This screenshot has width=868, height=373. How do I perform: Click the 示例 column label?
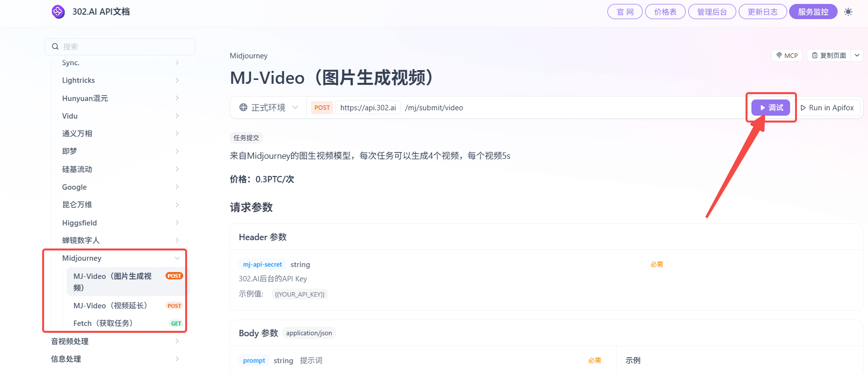(633, 361)
